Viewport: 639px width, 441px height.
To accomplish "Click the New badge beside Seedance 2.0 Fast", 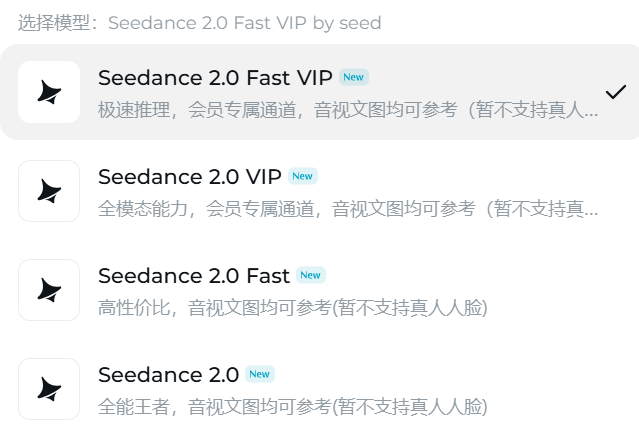I will [311, 275].
